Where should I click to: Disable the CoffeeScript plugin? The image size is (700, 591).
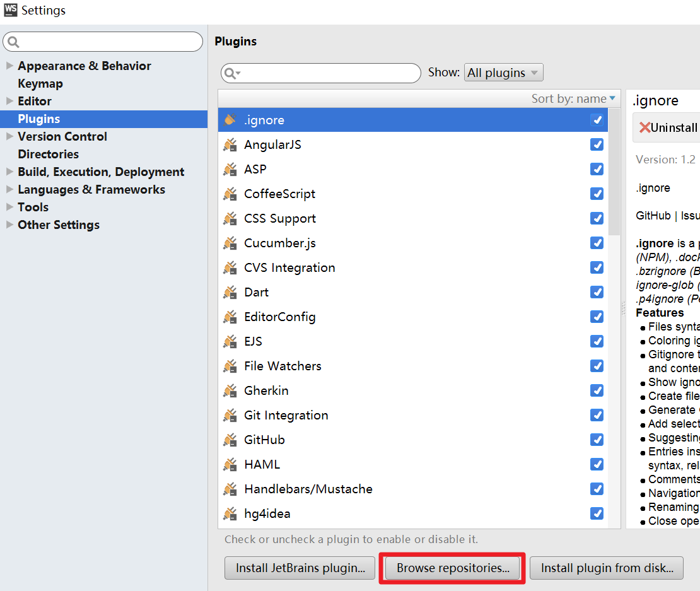point(597,194)
